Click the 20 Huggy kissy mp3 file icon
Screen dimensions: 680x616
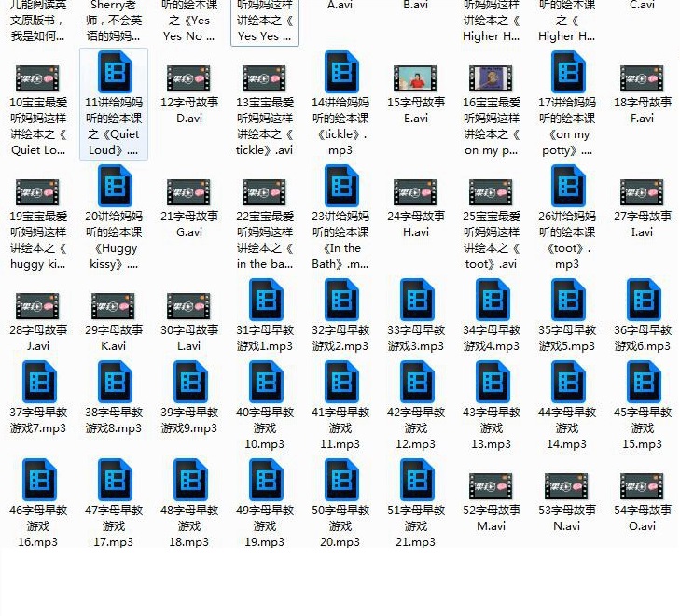tap(115, 187)
